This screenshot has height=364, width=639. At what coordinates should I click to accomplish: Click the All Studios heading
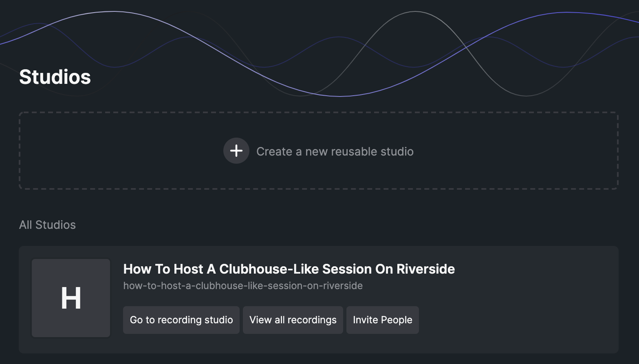tap(47, 225)
